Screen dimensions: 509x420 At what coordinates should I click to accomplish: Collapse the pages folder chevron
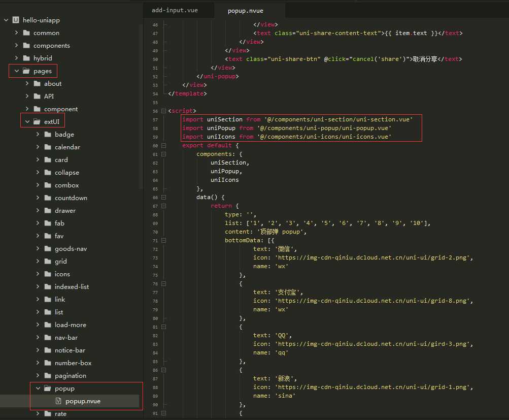click(x=17, y=71)
